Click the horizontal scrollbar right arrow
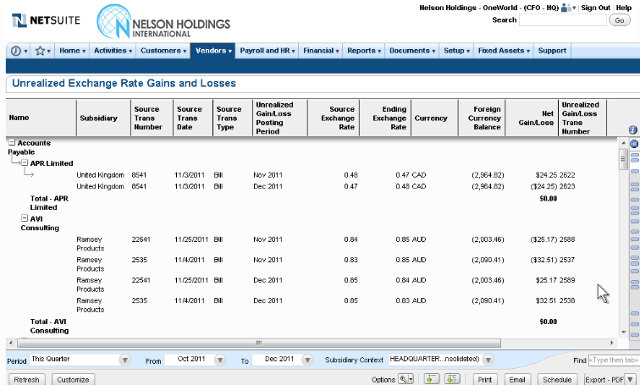This screenshot has height=385, width=640. (611, 343)
